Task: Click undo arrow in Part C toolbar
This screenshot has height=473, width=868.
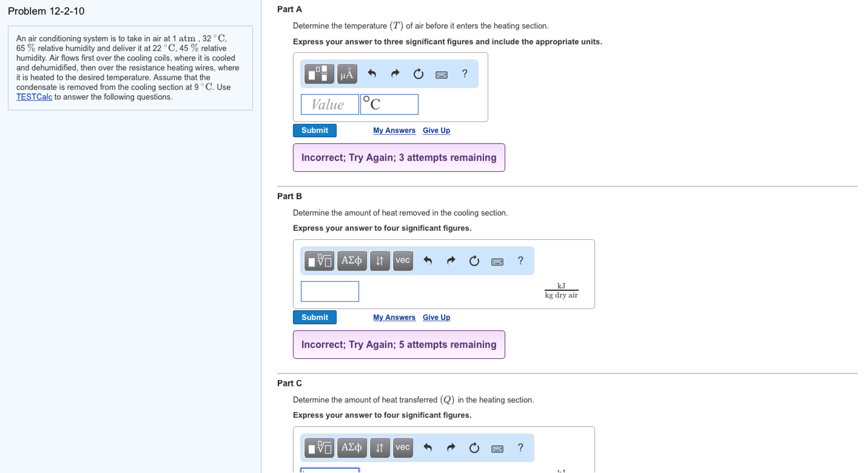Action: coord(428,448)
